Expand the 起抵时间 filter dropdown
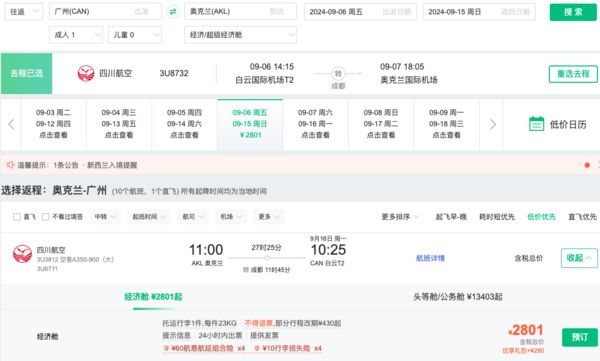The width and height of the screenshot is (600, 361). [x=148, y=217]
